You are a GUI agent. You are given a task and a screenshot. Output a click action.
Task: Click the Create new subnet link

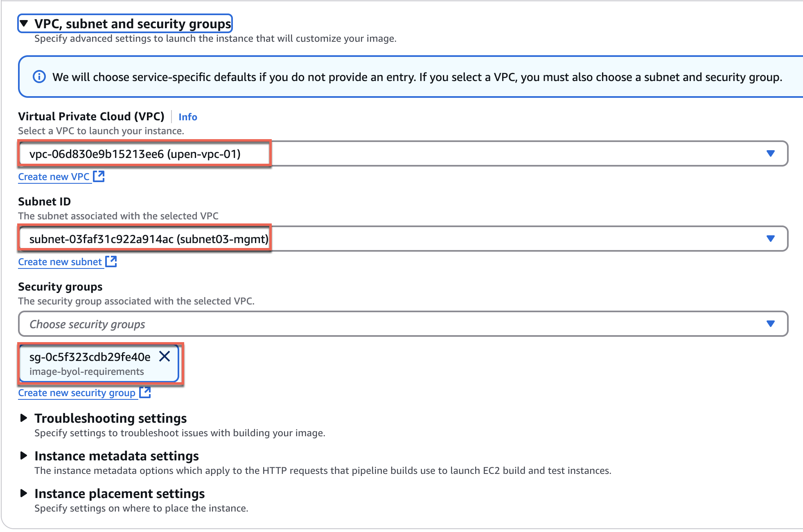[60, 262]
